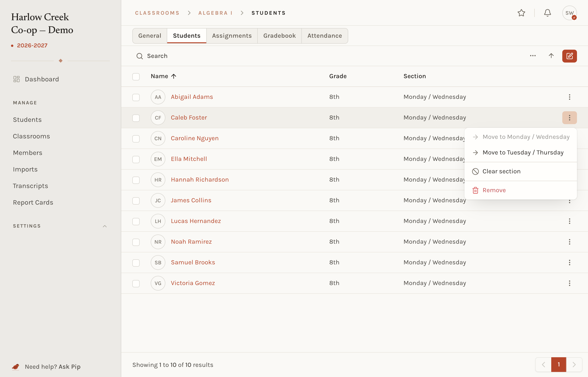
Task: Select Move to Tuesday / Thursday
Action: click(521, 152)
